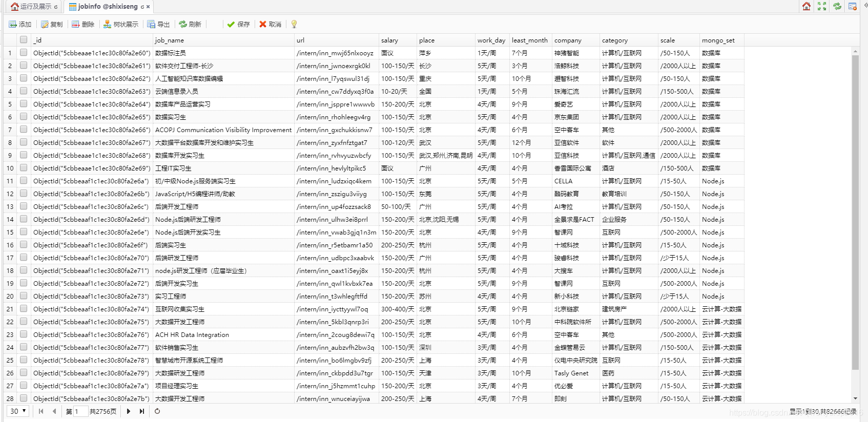Check the row 1 checkbox (数据标注员)
This screenshot has width=868, height=422.
click(x=24, y=52)
